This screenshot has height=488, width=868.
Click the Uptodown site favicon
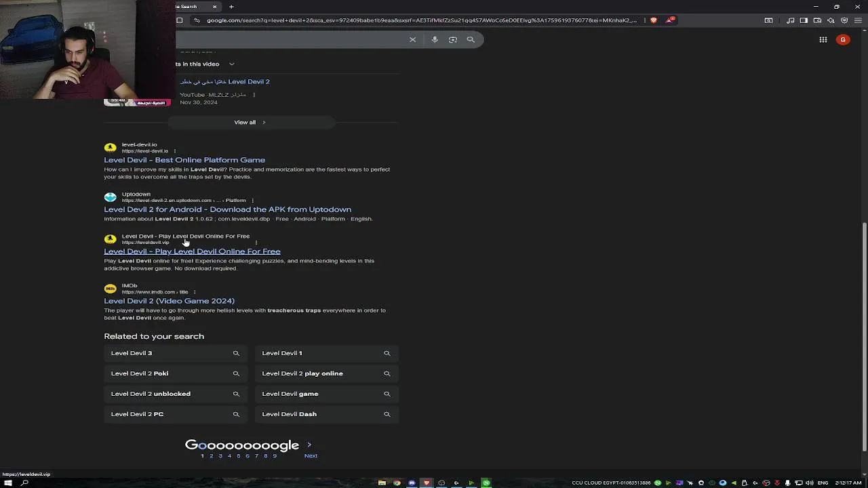tap(110, 197)
